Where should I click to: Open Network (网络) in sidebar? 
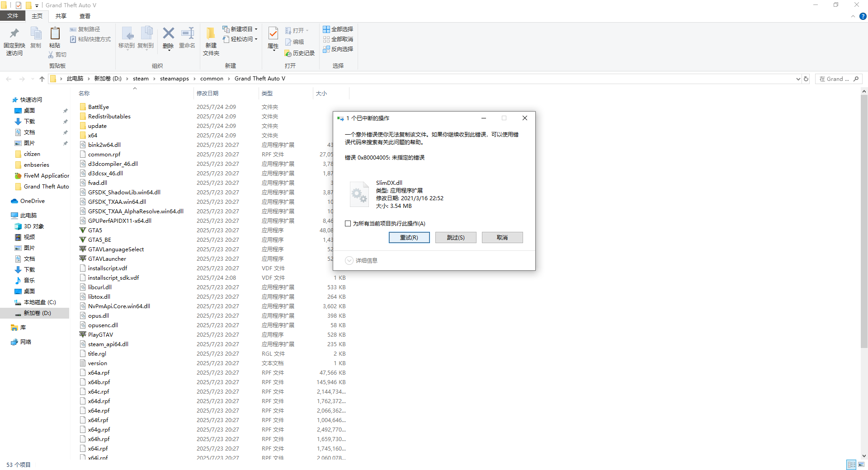pos(26,342)
